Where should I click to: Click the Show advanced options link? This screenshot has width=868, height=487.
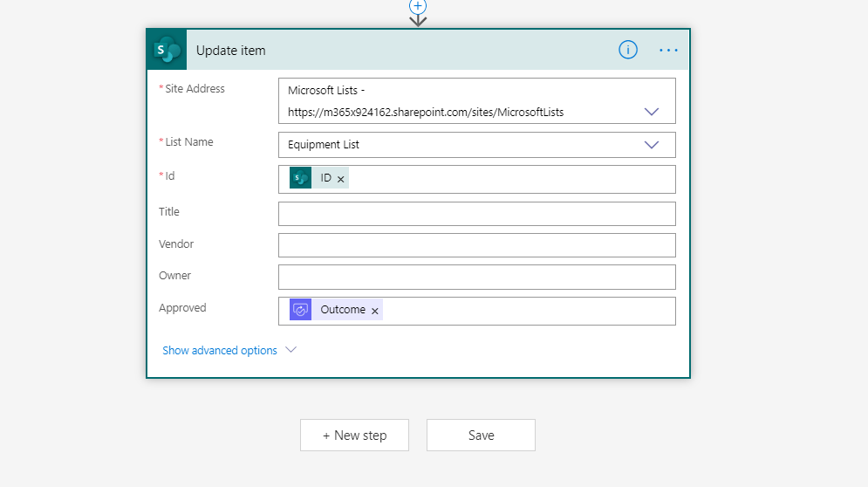coord(220,350)
